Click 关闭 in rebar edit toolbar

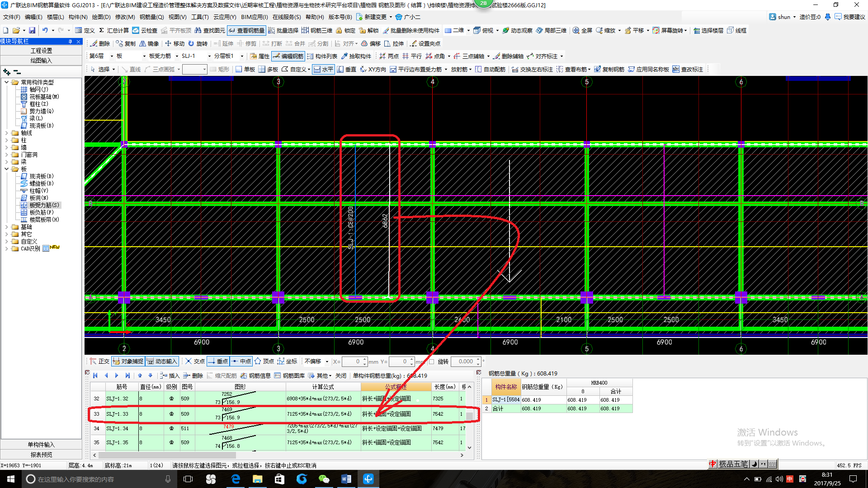(341, 375)
